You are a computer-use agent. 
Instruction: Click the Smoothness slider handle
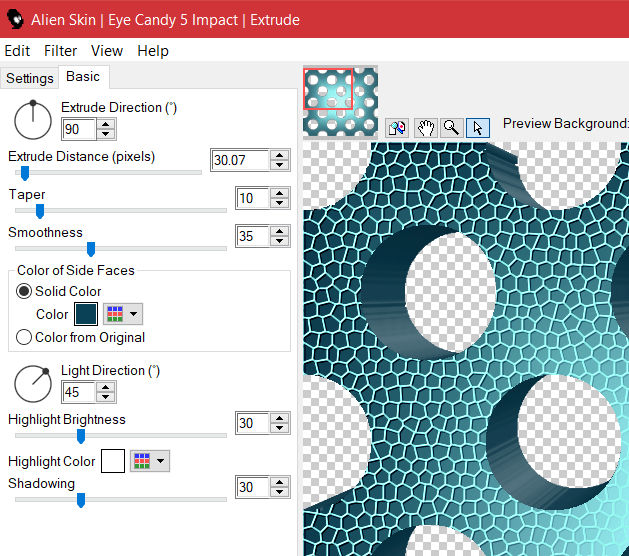(91, 249)
